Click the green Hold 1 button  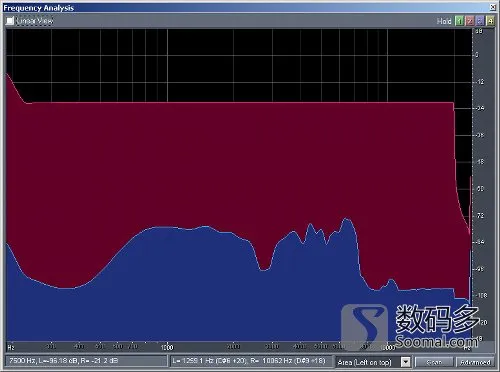[459, 21]
